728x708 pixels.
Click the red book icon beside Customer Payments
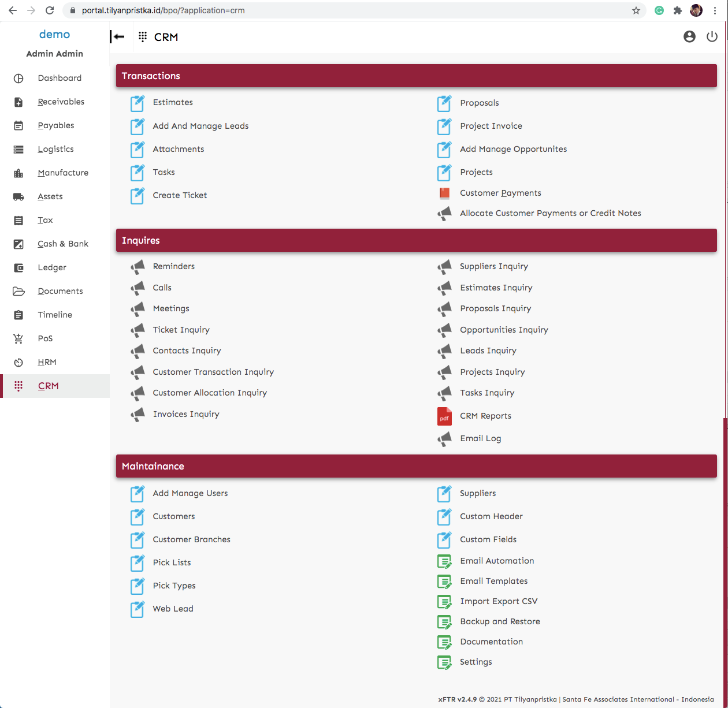(x=444, y=193)
